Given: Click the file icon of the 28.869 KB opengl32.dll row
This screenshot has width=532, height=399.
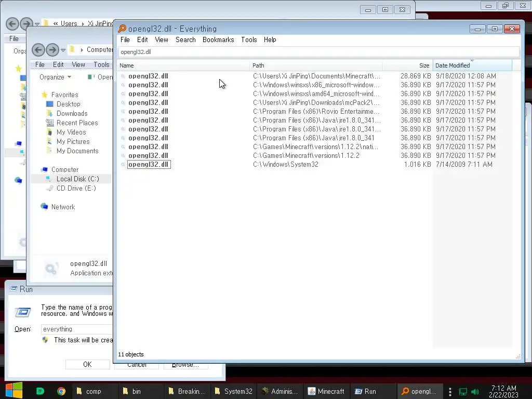Looking at the screenshot, I should click(123, 76).
